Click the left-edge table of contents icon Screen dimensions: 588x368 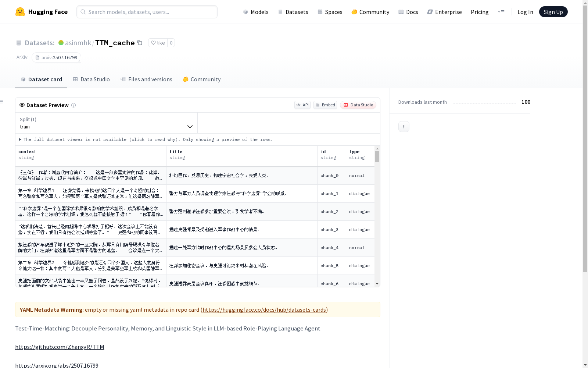pos(2,102)
